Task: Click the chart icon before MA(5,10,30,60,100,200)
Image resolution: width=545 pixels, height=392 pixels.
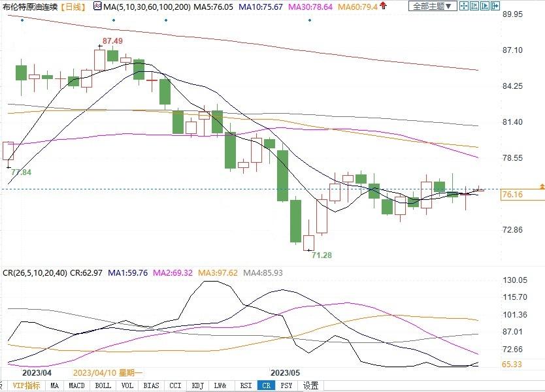Action: (97, 7)
